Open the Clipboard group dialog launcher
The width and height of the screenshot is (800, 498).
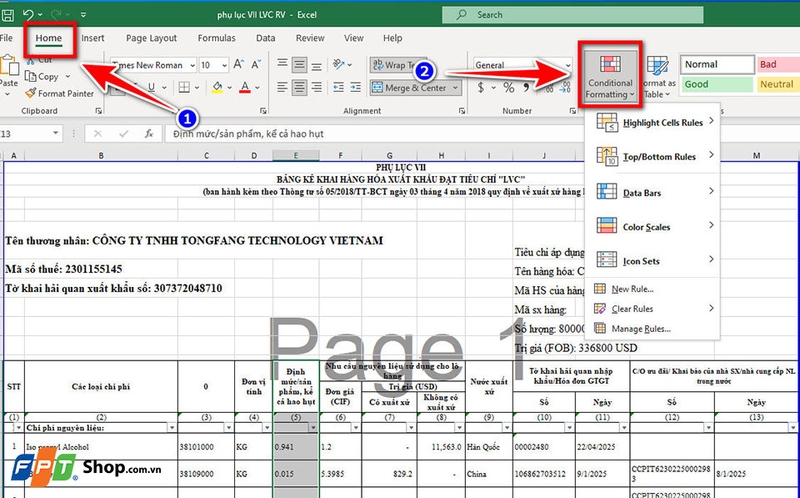point(98,111)
